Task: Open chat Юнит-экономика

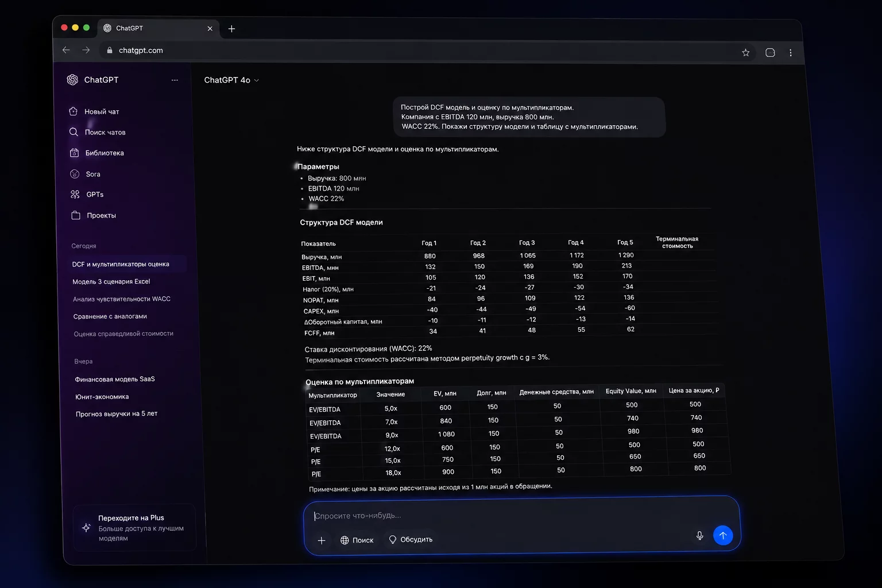Action: pyautogui.click(x=102, y=397)
